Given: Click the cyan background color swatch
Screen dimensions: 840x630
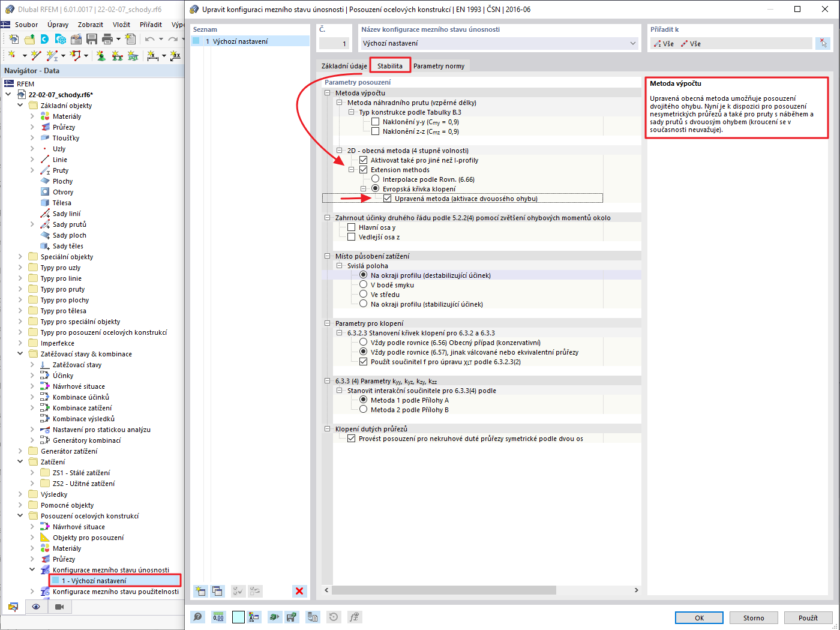Looking at the screenshot, I should point(239,617).
